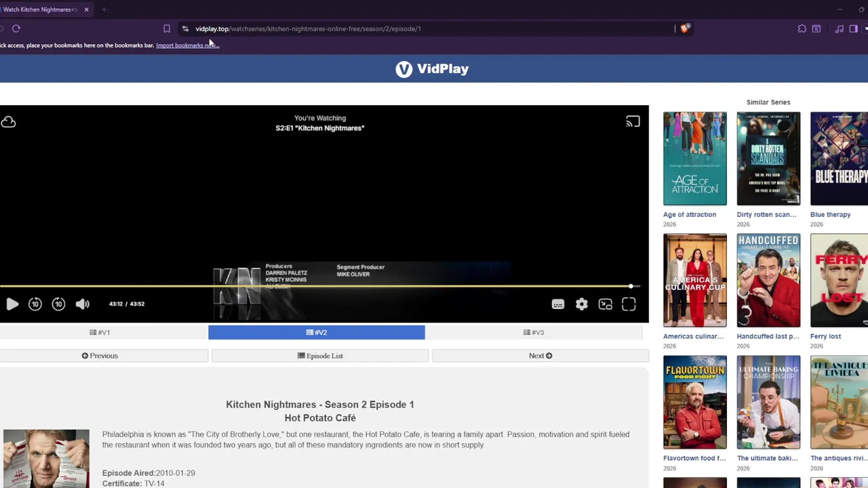The width and height of the screenshot is (868, 488).
Task: Open the Brave Shields icon
Action: (685, 28)
